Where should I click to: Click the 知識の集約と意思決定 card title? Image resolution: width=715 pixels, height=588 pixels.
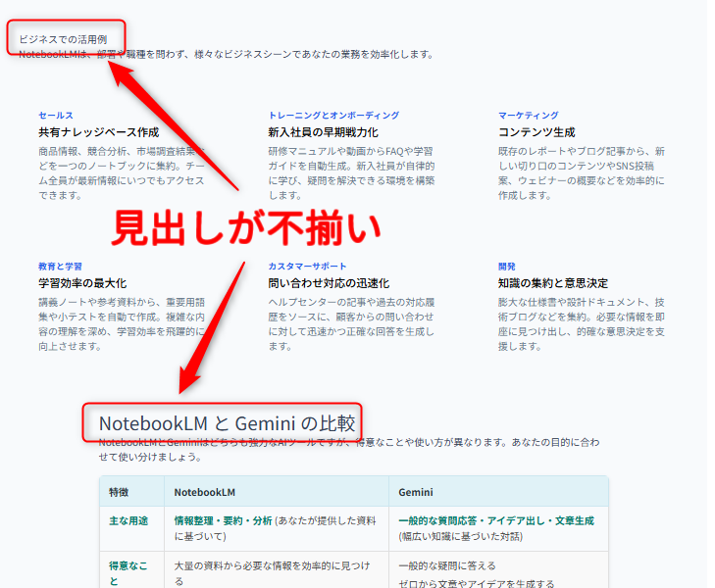(x=553, y=283)
